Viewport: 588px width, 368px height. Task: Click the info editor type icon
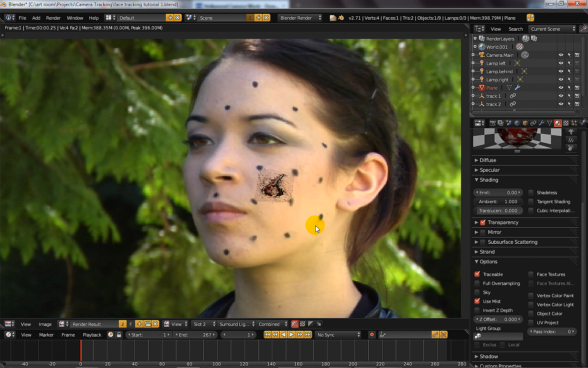(10, 18)
